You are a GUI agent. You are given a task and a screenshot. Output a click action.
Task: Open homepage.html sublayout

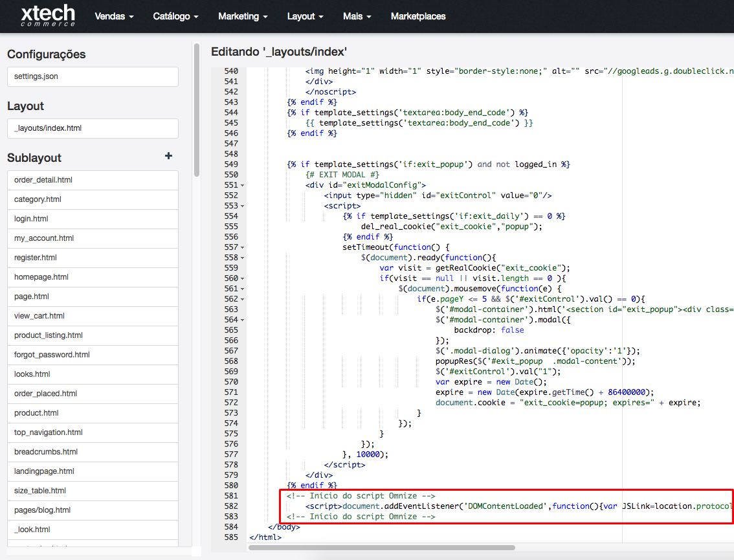click(x=93, y=277)
